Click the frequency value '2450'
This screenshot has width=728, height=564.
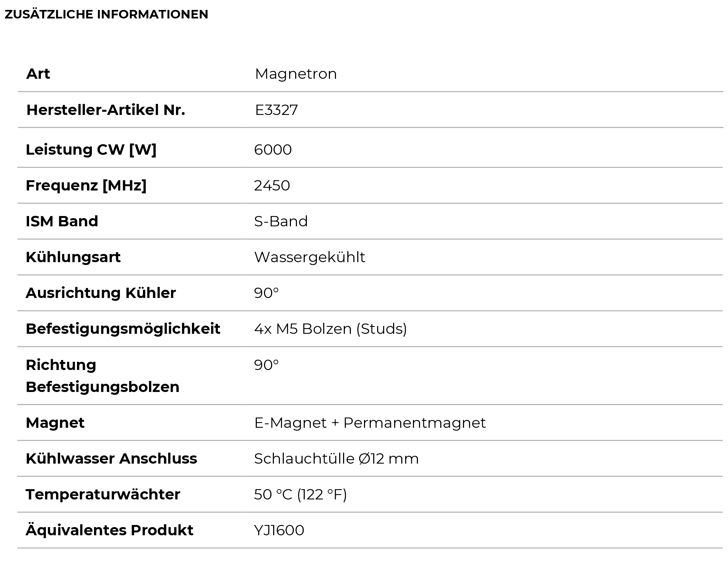pos(272,186)
